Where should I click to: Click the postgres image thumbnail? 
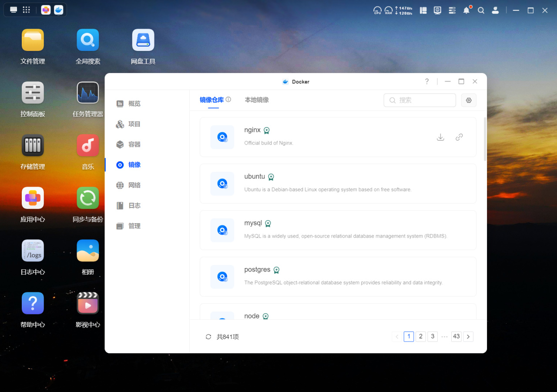222,277
